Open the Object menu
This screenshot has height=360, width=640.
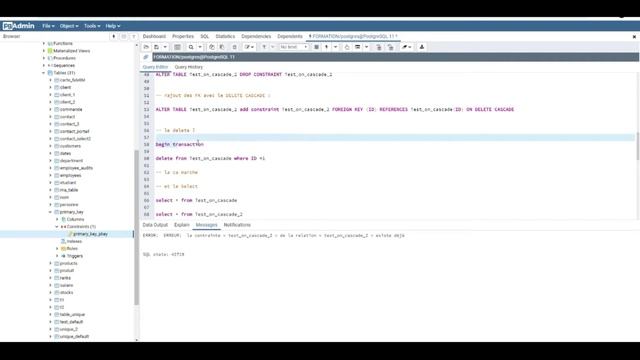point(69,26)
